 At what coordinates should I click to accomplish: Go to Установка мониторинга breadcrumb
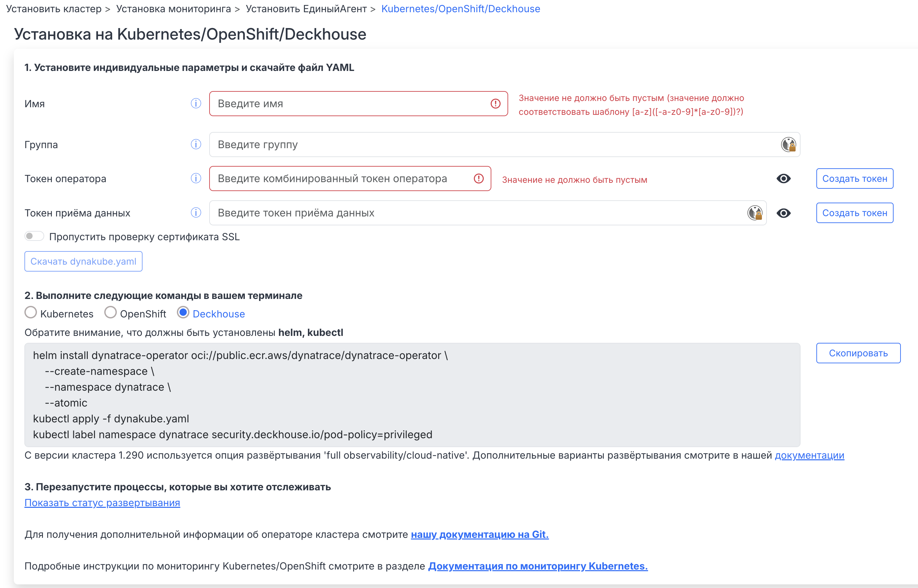(x=173, y=9)
